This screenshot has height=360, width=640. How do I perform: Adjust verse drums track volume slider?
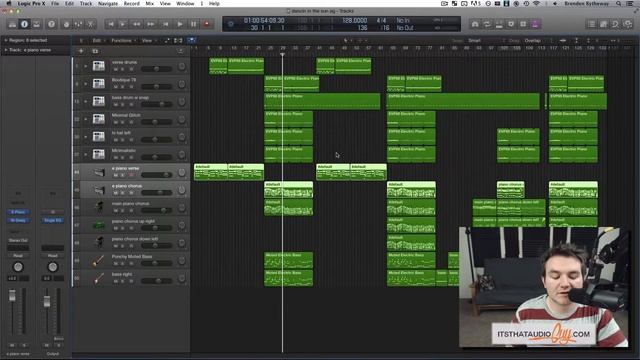tap(156, 69)
